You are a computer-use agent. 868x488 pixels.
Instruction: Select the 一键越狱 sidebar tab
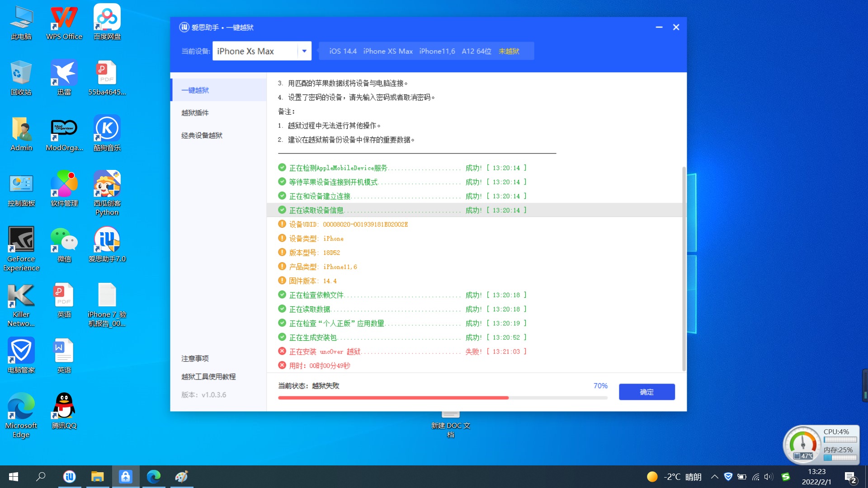tap(219, 90)
